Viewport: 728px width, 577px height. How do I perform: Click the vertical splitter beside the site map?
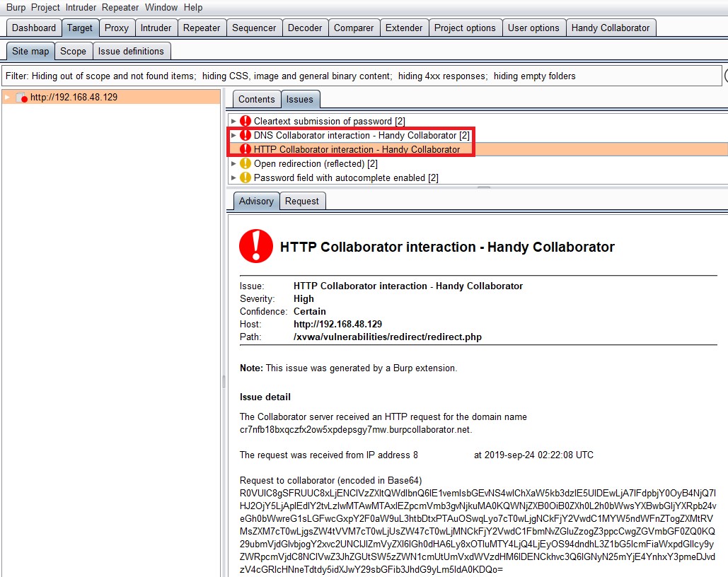224,381
